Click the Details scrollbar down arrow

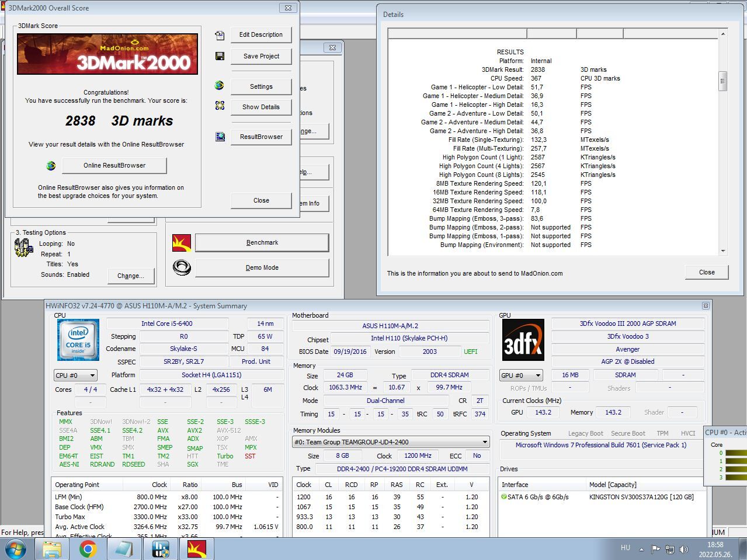click(x=723, y=251)
